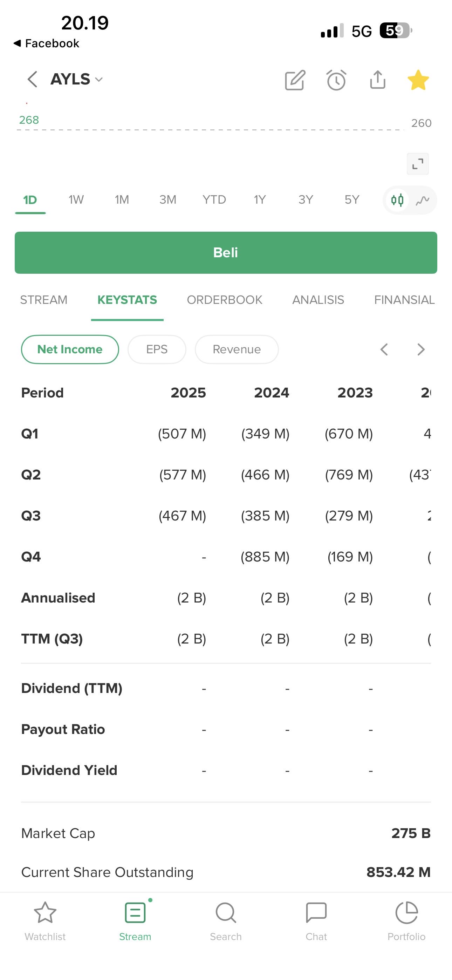Set a price alert with alarm clock icon
The width and height of the screenshot is (452, 980).
pos(336,80)
